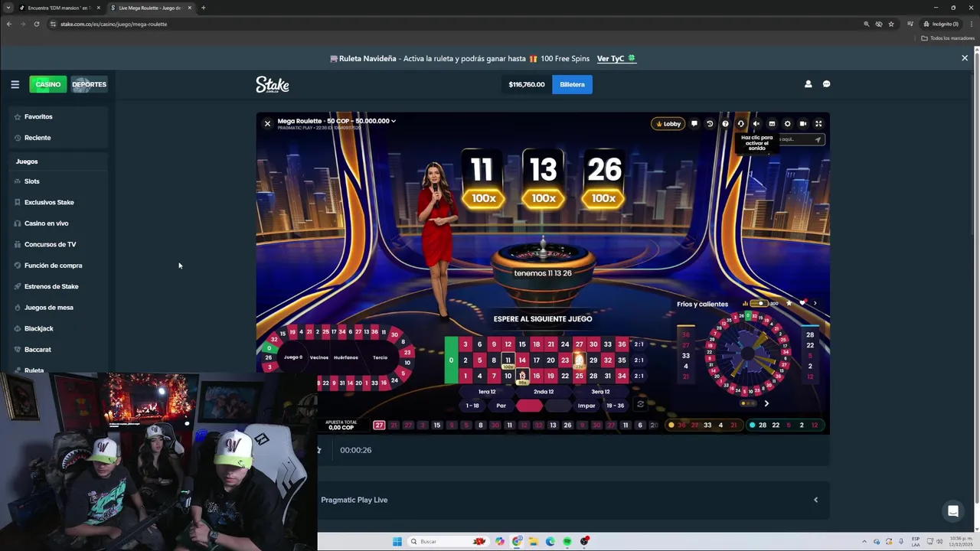Click the picture-in-picture window icon in game toolbar
The image size is (980, 551).
pos(772,123)
